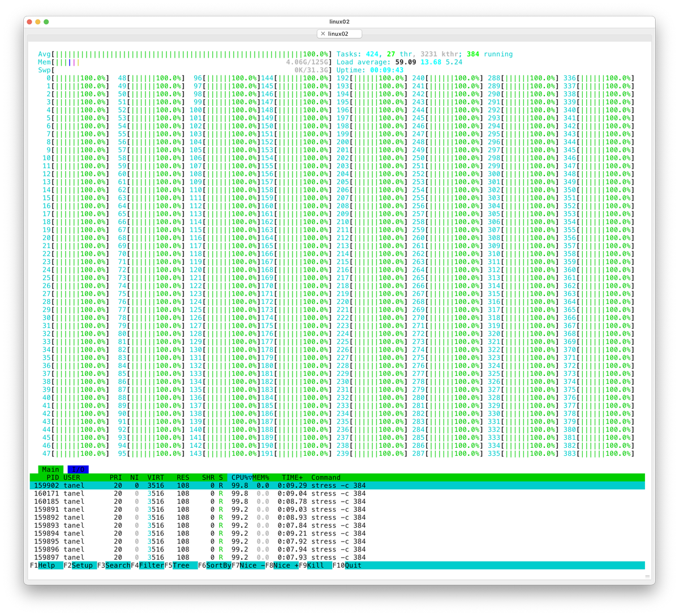Select process row PID 159893

[337, 525]
